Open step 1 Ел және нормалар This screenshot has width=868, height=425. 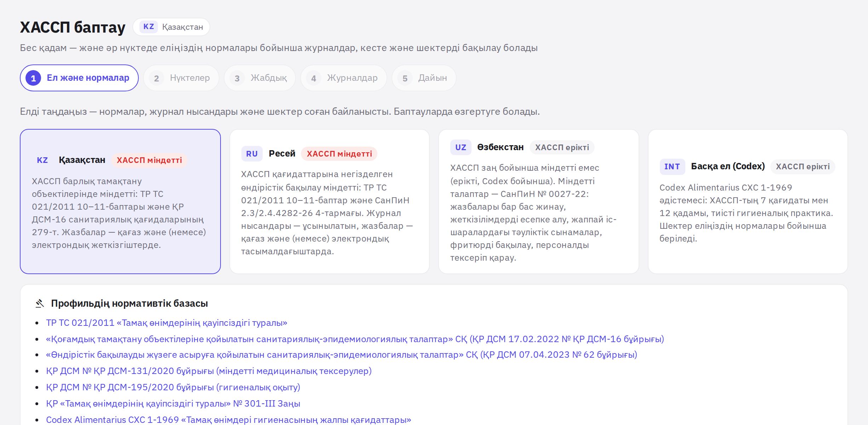(x=79, y=78)
